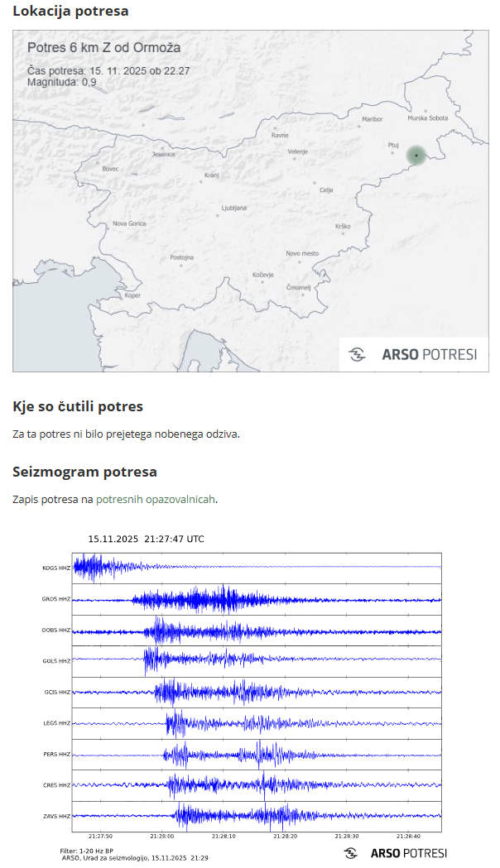
Task: Click the 'Seizmogram potresa' heading
Action: (x=84, y=472)
